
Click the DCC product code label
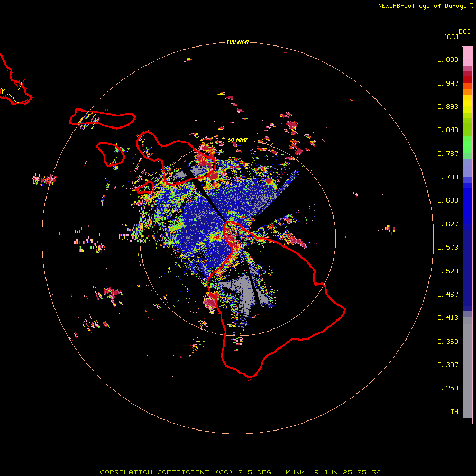(464, 32)
